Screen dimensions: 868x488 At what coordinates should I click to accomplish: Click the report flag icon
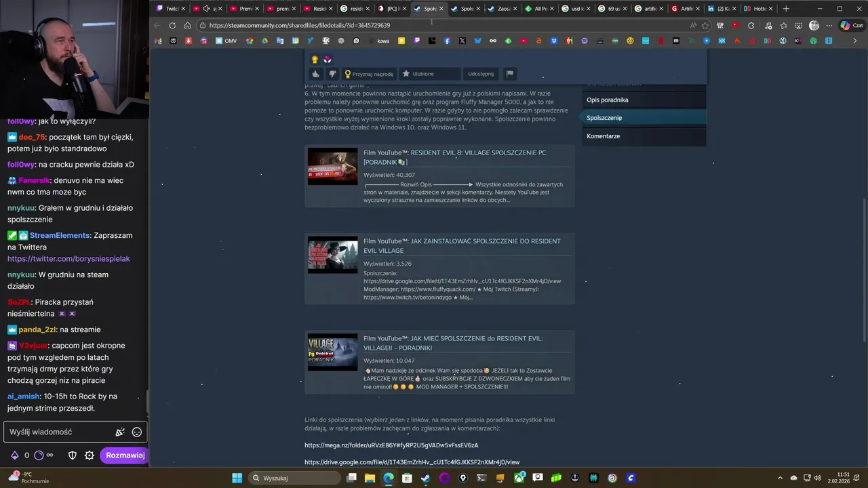(510, 74)
